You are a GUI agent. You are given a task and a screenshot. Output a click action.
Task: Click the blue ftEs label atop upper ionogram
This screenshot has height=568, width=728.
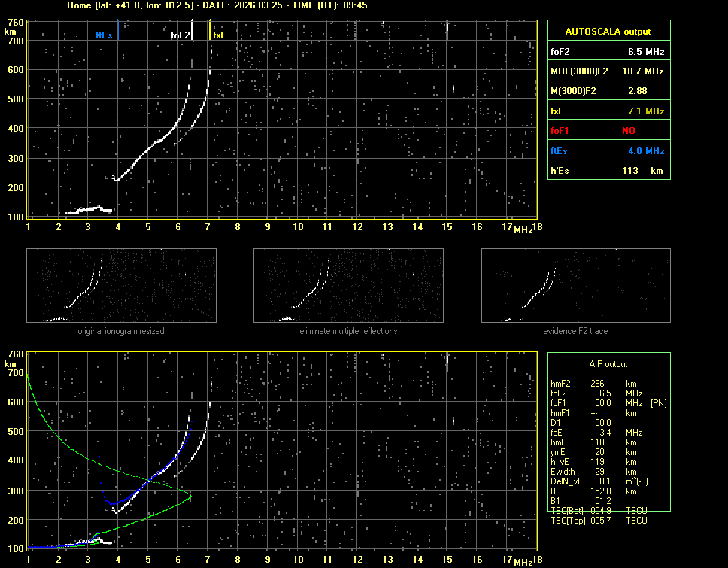click(x=103, y=35)
